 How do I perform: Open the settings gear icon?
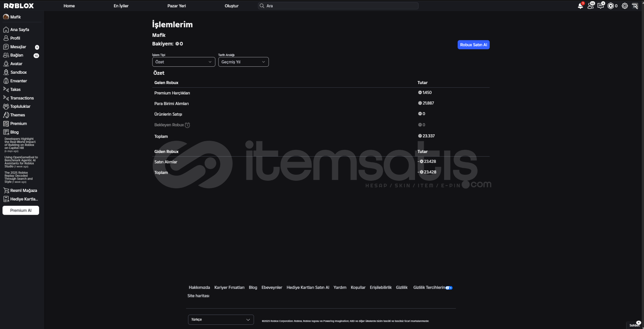625,6
